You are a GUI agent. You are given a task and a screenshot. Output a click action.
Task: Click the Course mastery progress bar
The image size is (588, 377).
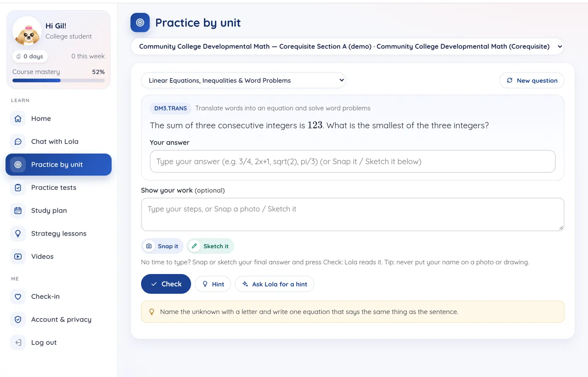click(x=58, y=80)
